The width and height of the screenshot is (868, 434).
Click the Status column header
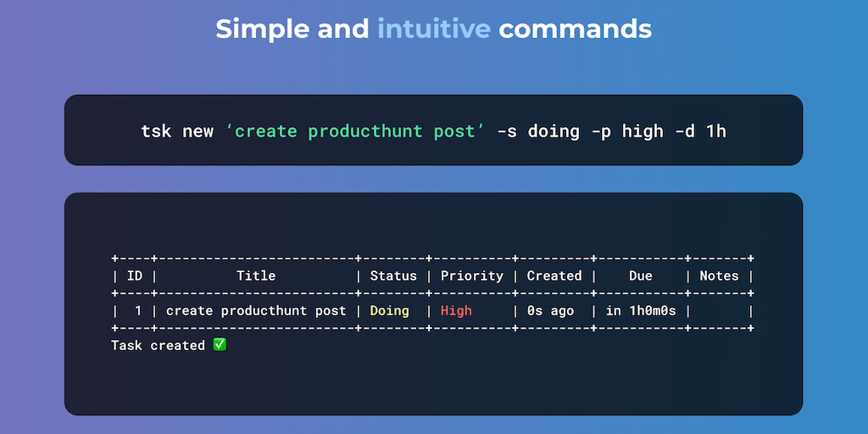(393, 275)
